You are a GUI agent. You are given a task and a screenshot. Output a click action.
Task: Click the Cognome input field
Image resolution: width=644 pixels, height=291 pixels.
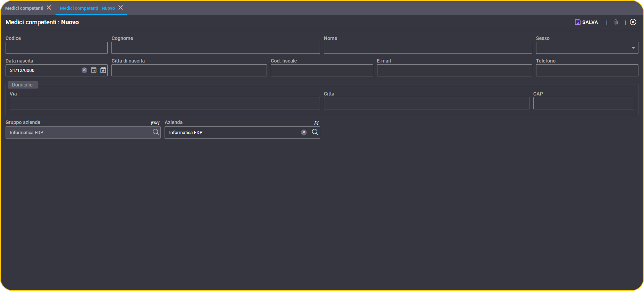(x=216, y=48)
